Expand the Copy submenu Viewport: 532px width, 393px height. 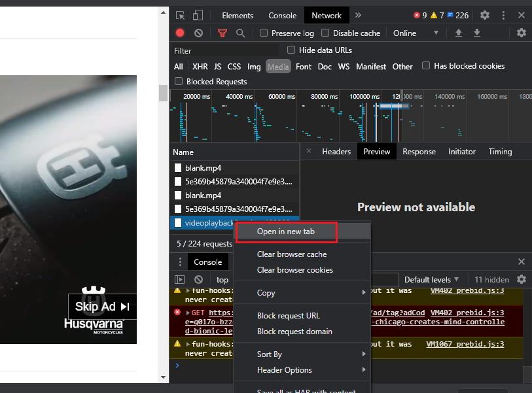[x=302, y=293]
